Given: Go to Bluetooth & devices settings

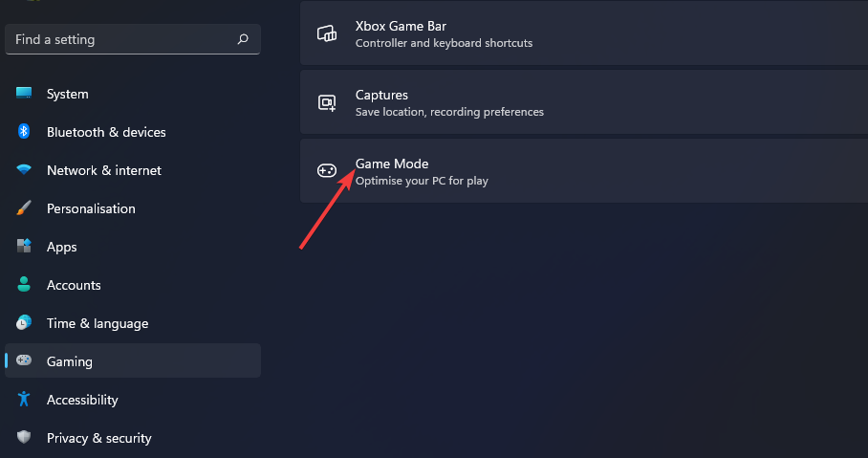Looking at the screenshot, I should (x=105, y=132).
